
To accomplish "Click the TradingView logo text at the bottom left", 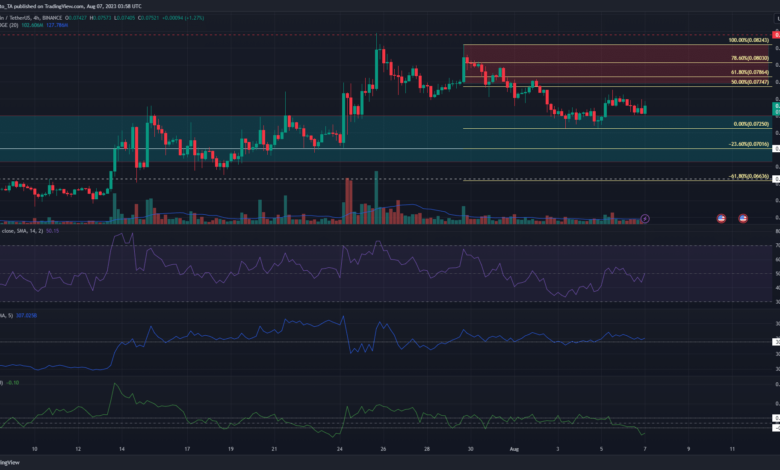I will 12,462.
